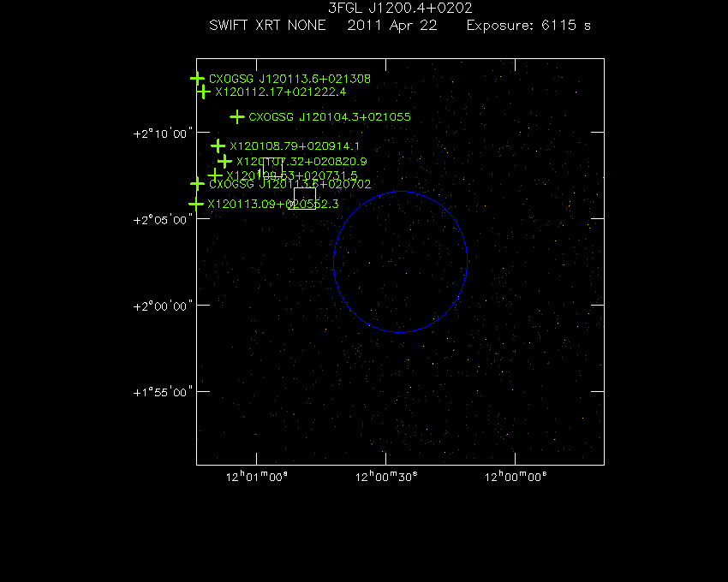The width and height of the screenshot is (728, 582).
Task: Select the source label X120113.09+020552.3
Action: click(x=273, y=205)
